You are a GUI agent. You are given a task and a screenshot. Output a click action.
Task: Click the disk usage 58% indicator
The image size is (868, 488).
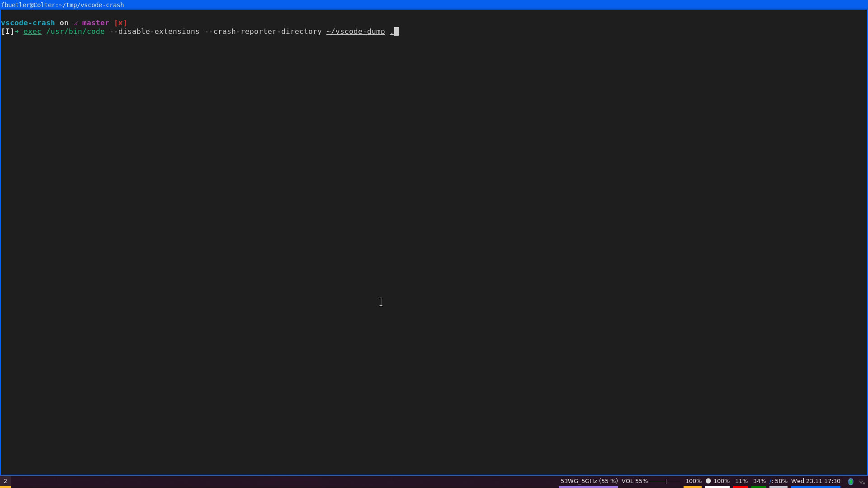click(778, 481)
